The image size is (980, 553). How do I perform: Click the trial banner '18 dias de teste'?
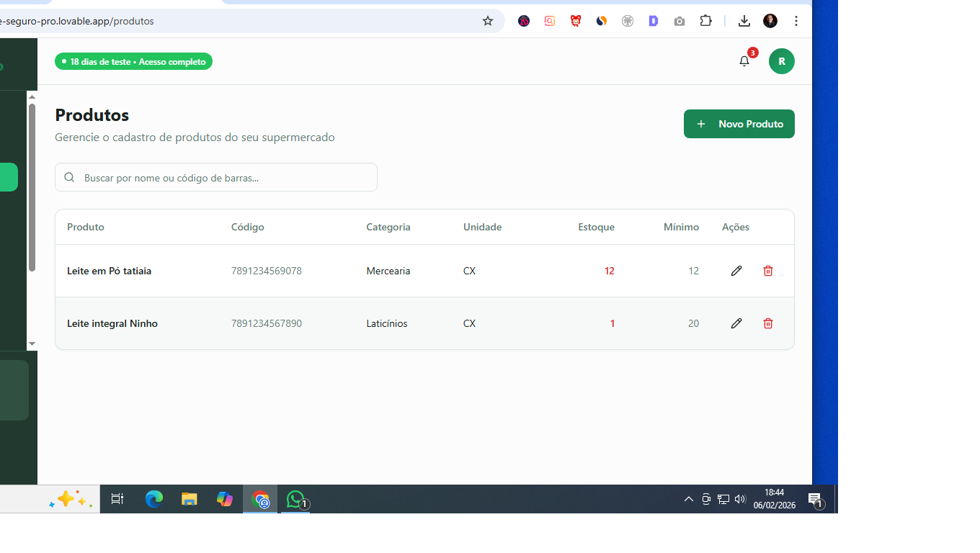(x=133, y=61)
